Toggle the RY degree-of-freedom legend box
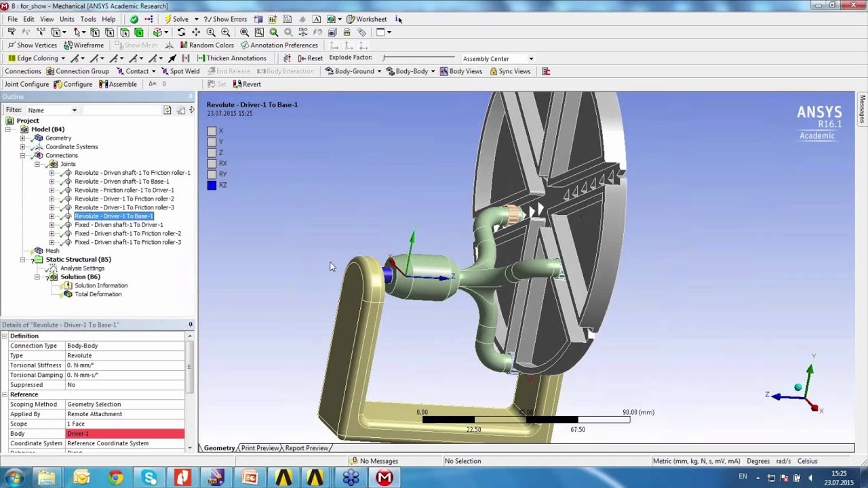Image resolution: width=868 pixels, height=488 pixels. [212, 174]
